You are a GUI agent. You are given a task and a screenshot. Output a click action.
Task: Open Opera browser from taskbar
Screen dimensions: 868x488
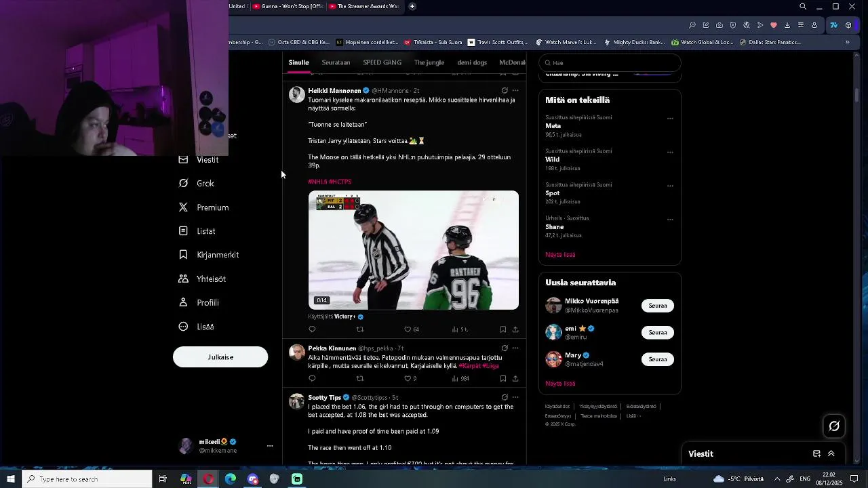click(208, 479)
